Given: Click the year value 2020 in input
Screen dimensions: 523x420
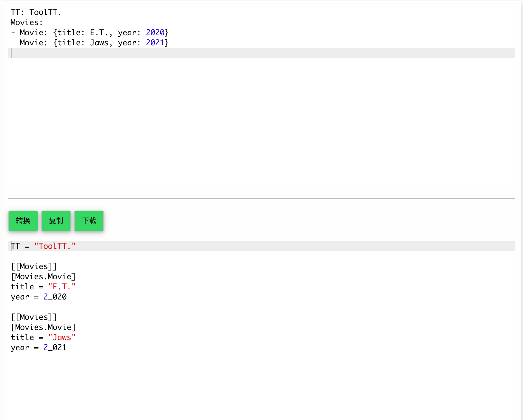Looking at the screenshot, I should 155,33.
